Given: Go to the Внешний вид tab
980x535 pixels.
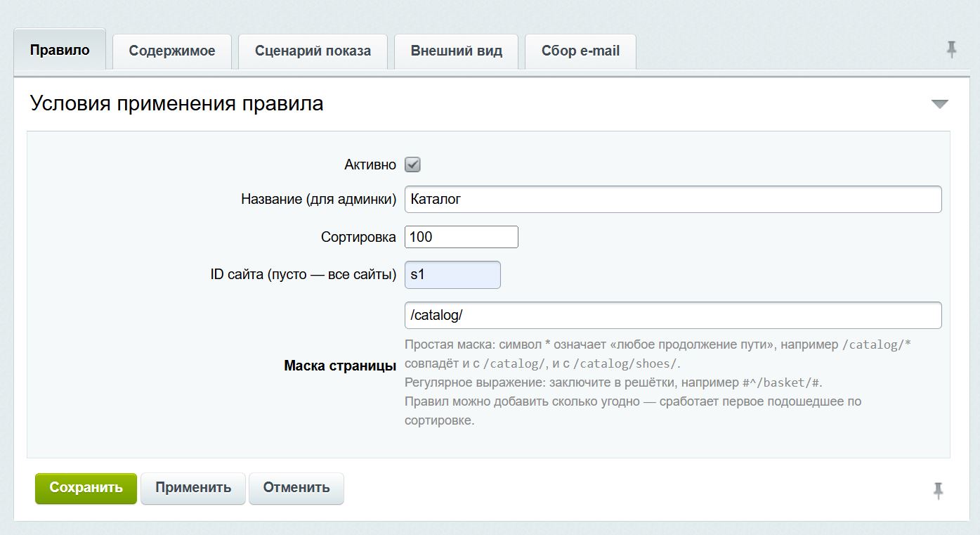Looking at the screenshot, I should (x=457, y=51).
